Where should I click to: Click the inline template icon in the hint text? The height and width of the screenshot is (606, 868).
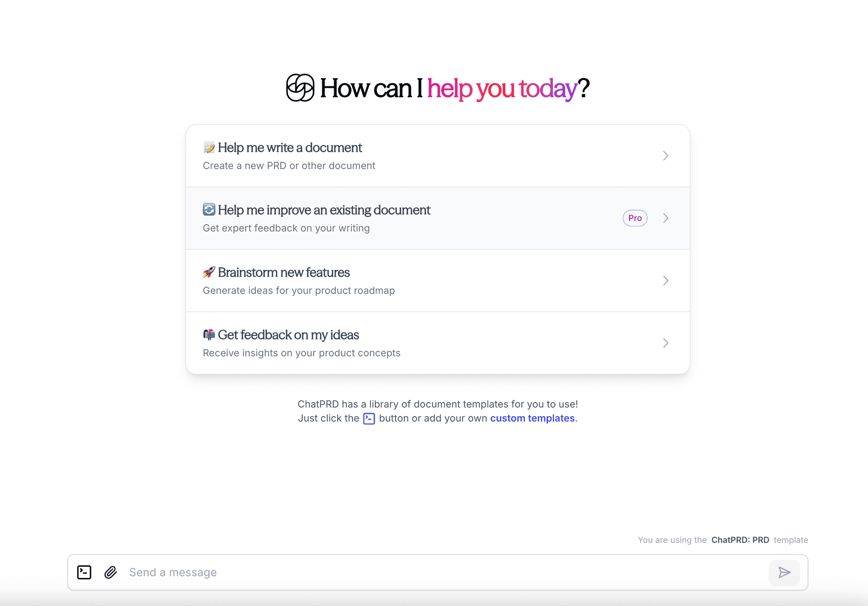coord(369,418)
